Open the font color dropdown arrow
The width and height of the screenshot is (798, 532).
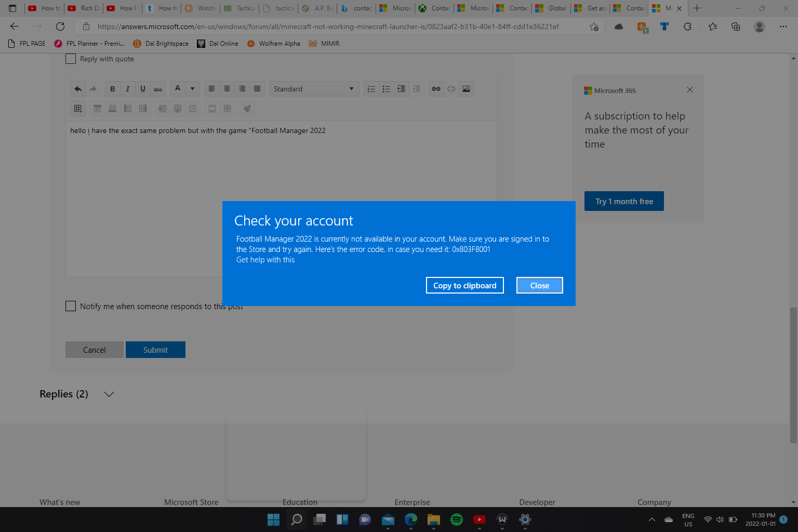pyautogui.click(x=192, y=89)
